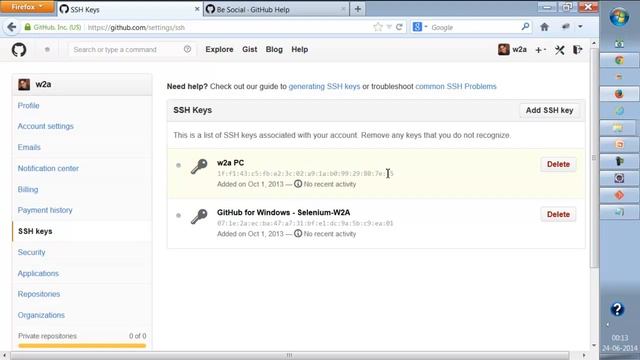
Task: Delete the w2a PC key
Action: coord(558,164)
